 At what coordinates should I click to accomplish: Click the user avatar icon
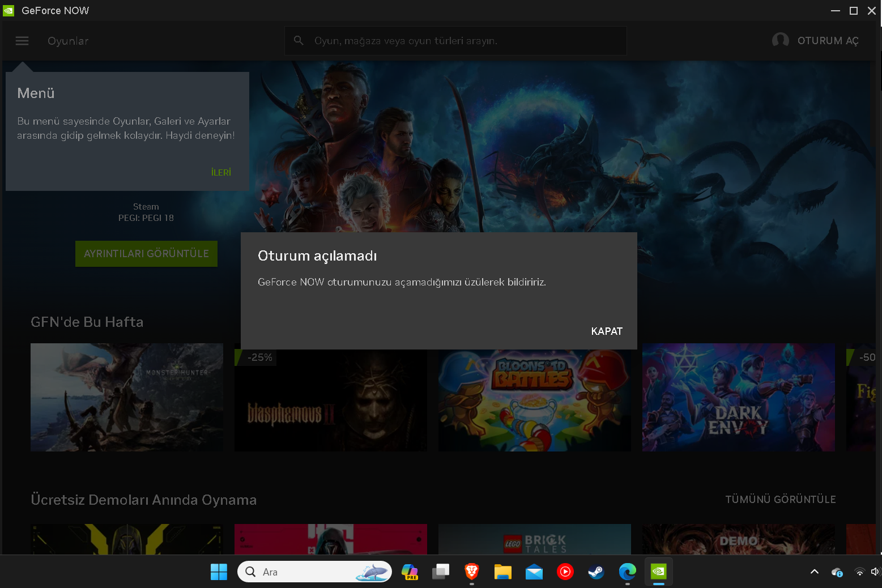coord(780,40)
